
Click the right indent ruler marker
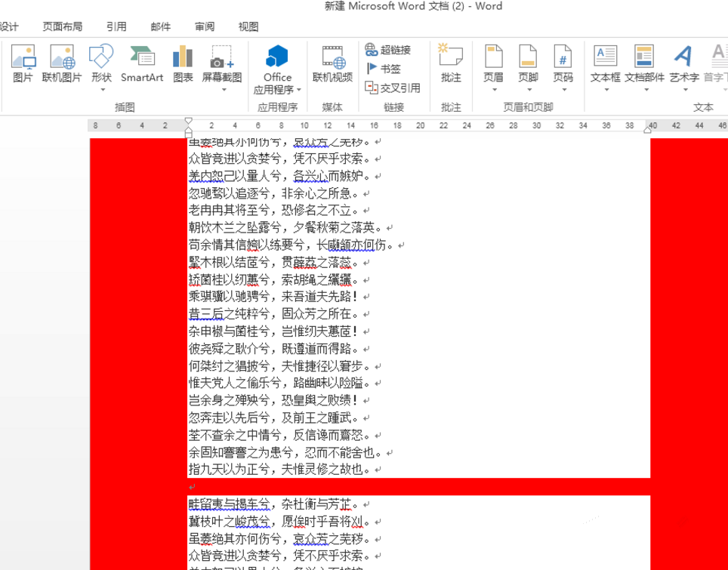tap(648, 131)
